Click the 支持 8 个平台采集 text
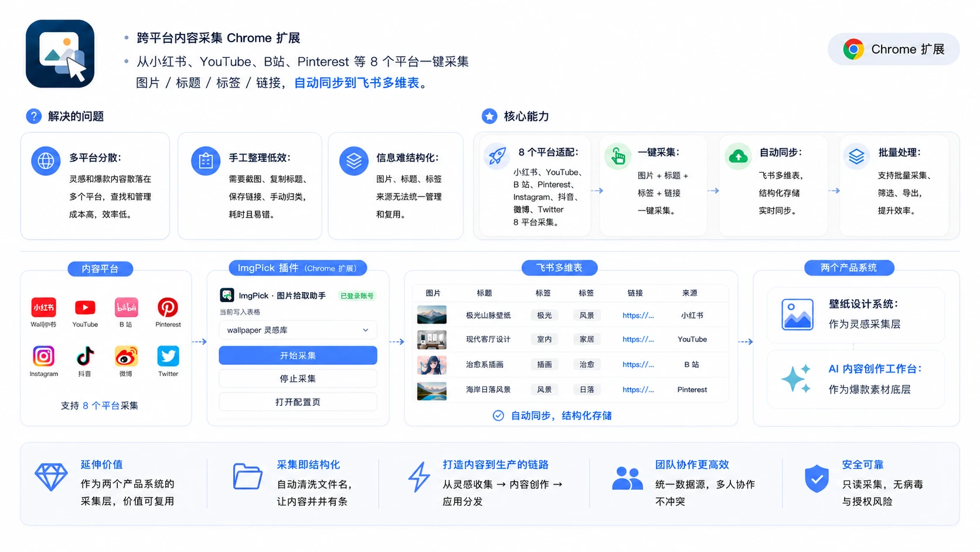The height and width of the screenshot is (552, 980). 100,406
